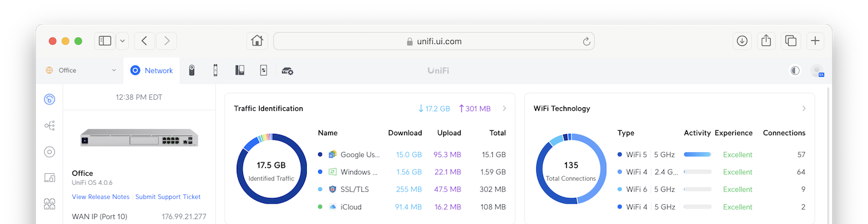The height and width of the screenshot is (224, 868).
Task: Click the Total column header in Traffic Identification
Action: click(497, 133)
